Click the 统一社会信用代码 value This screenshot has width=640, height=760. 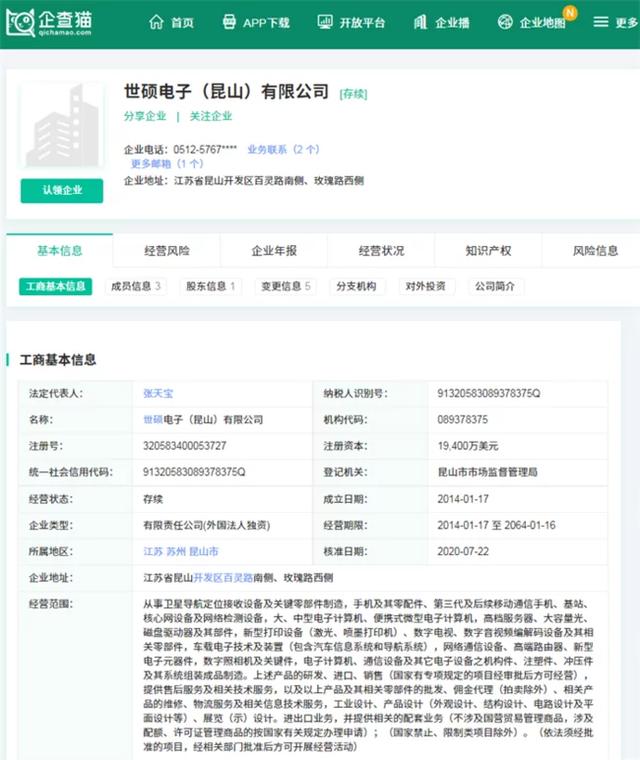click(194, 472)
